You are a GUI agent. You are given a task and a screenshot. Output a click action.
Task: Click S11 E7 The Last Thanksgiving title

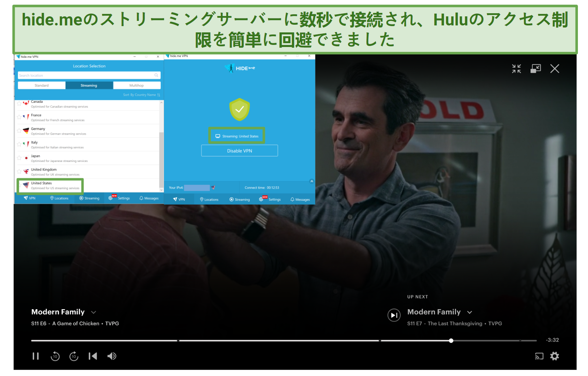[455, 323]
